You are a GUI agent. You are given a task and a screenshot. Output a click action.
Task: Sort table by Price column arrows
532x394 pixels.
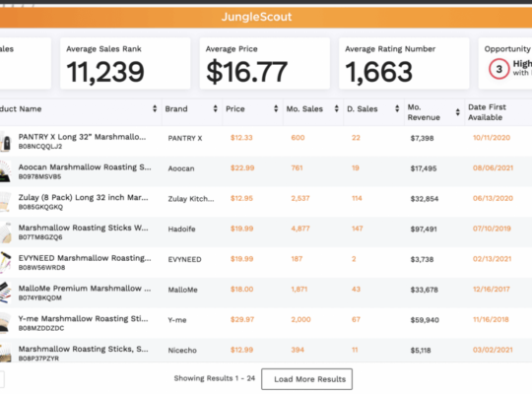[x=276, y=108]
